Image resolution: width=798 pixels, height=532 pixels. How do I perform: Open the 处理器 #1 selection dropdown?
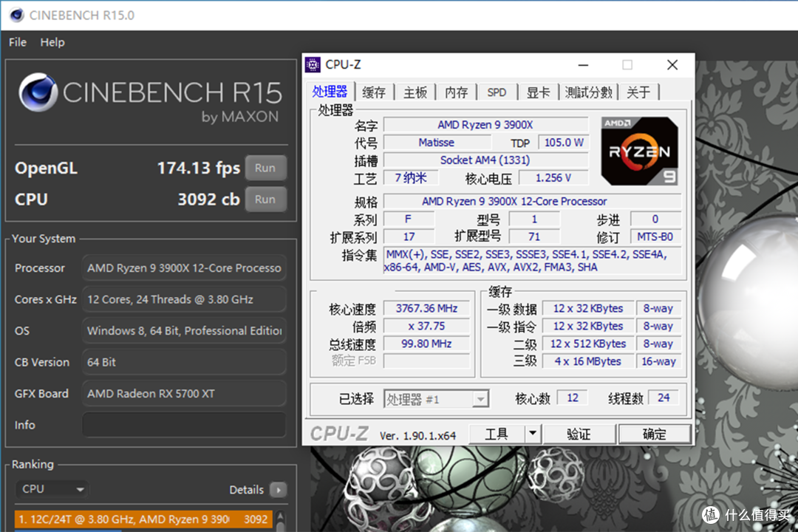(x=436, y=399)
